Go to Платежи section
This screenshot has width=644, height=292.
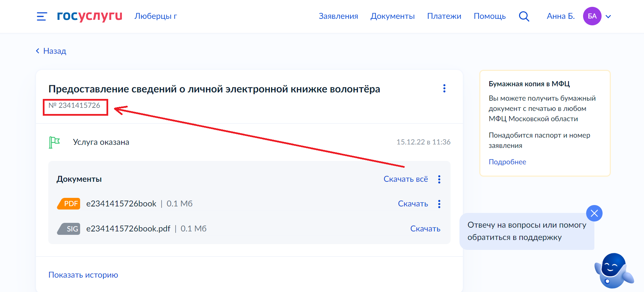point(444,16)
